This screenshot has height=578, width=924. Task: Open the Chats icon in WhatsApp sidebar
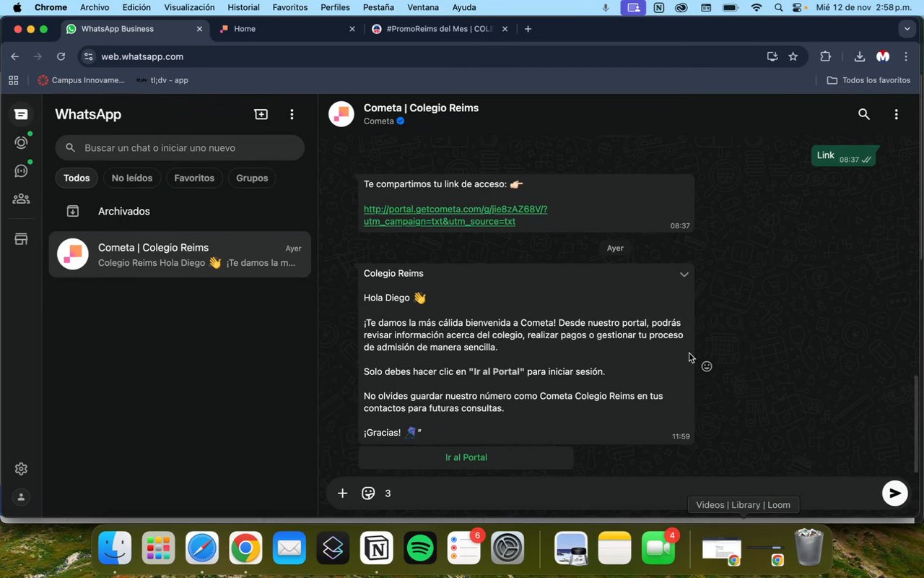(21, 114)
